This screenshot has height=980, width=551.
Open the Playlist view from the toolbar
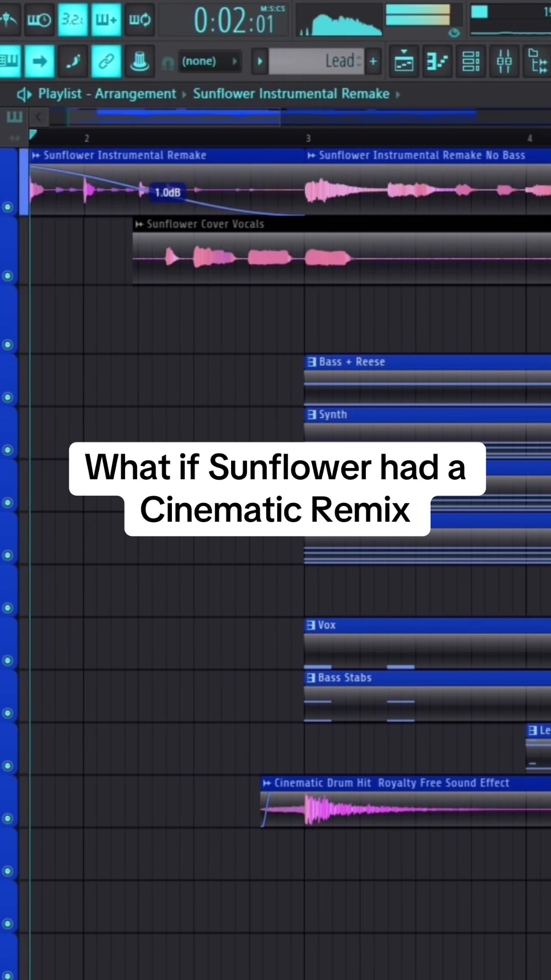(404, 61)
